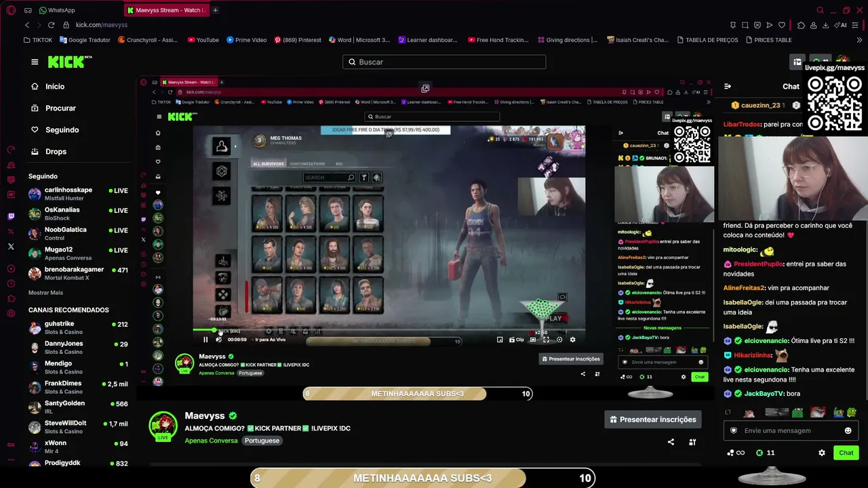
Task: Click the Kicks balance showing 11
Action: tap(765, 453)
